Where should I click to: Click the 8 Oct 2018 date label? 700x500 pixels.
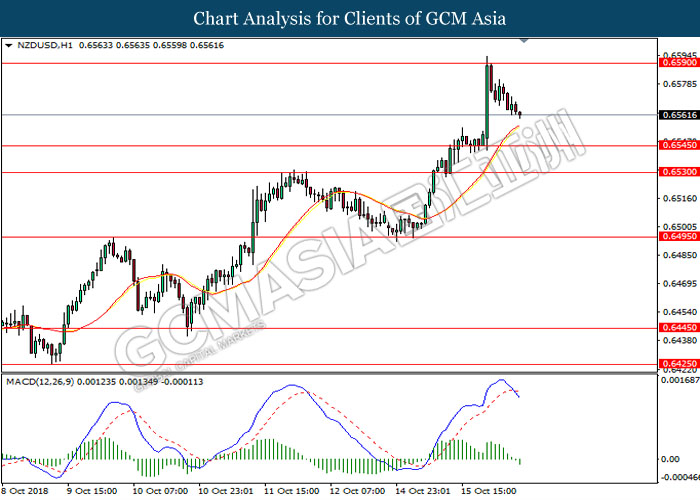pos(25,491)
